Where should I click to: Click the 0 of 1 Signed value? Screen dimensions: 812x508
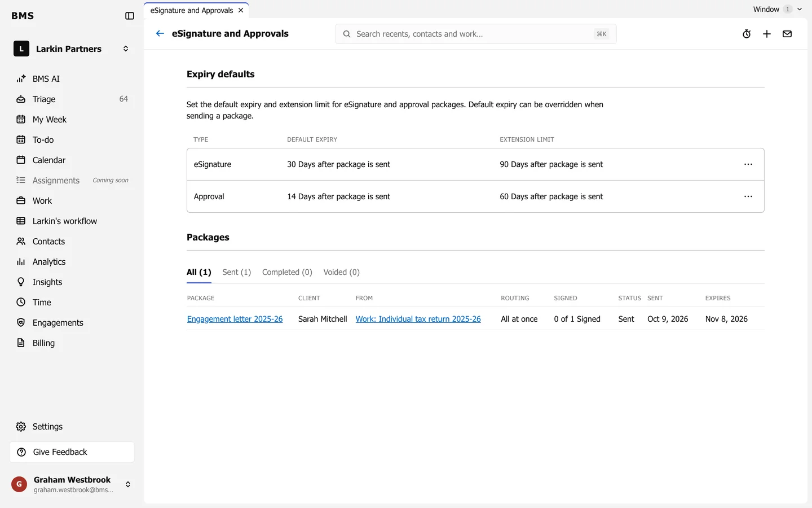point(577,319)
